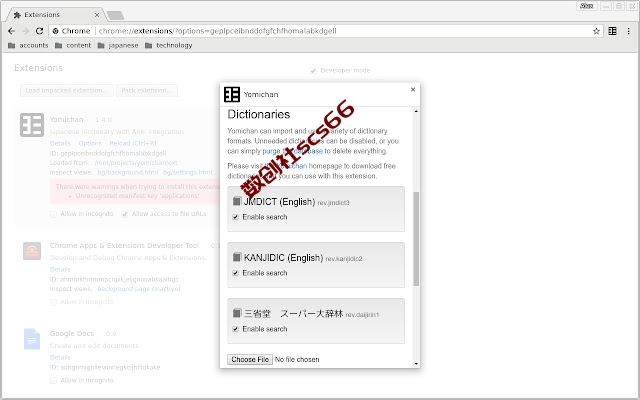Screen dimensions: 640x400
Task: Click the Choose File button
Action: pyautogui.click(x=250, y=359)
